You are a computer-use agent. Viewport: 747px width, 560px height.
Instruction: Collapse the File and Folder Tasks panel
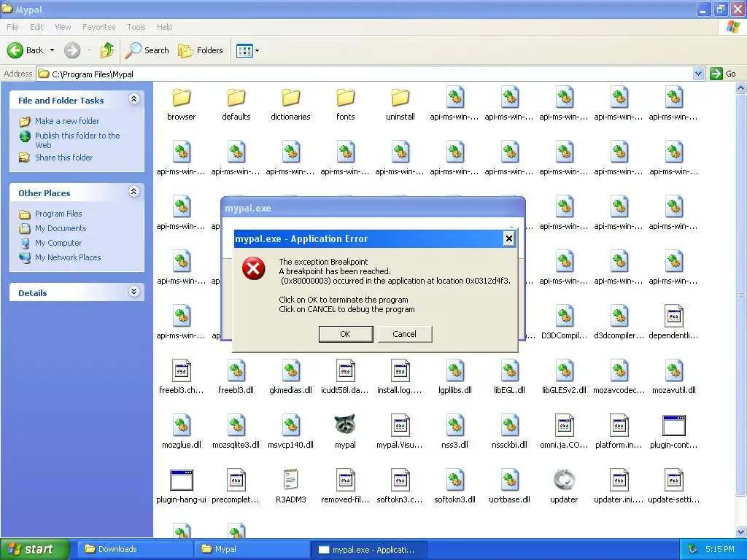134,99
